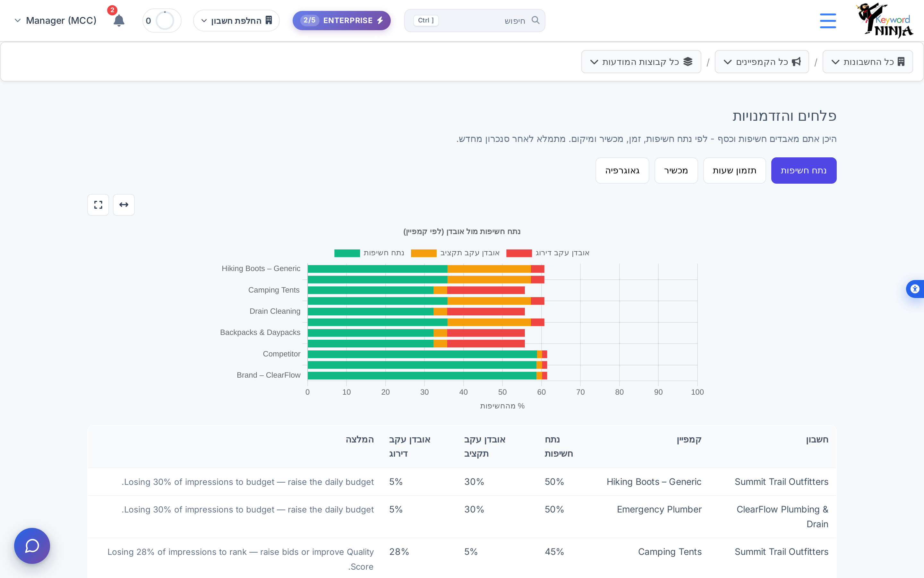Switch to the מכשיר device tab
The image size is (924, 578).
click(676, 171)
